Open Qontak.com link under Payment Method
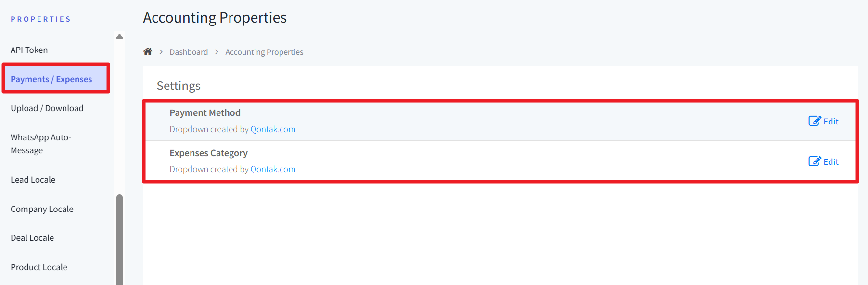This screenshot has width=868, height=285. 273,129
